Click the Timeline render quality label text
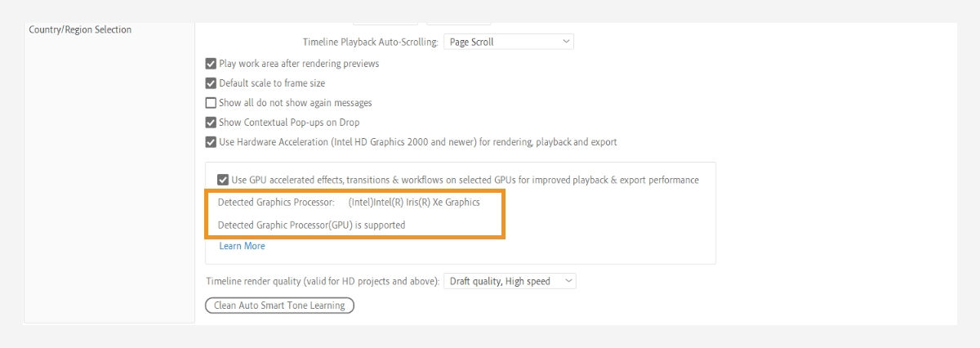Screen dimensions: 980x348 click(323, 281)
